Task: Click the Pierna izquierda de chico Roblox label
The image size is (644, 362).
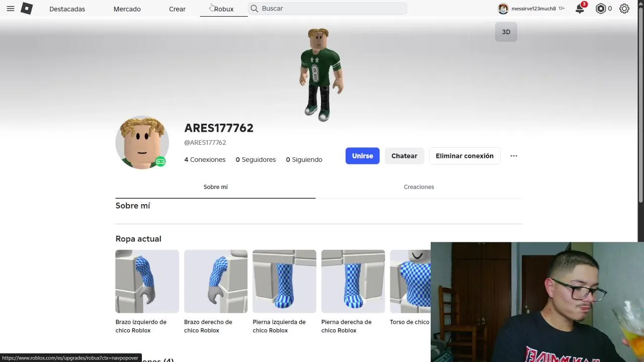Action: coord(279,326)
